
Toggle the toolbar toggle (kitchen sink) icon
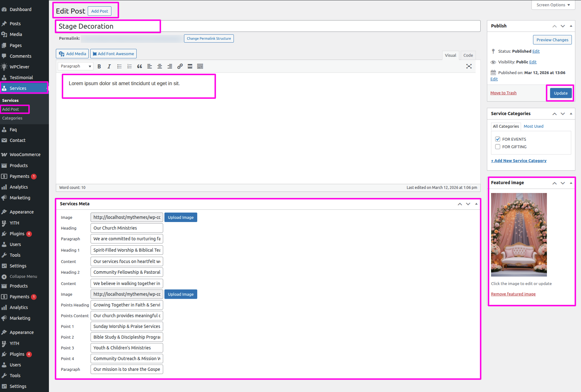[200, 66]
